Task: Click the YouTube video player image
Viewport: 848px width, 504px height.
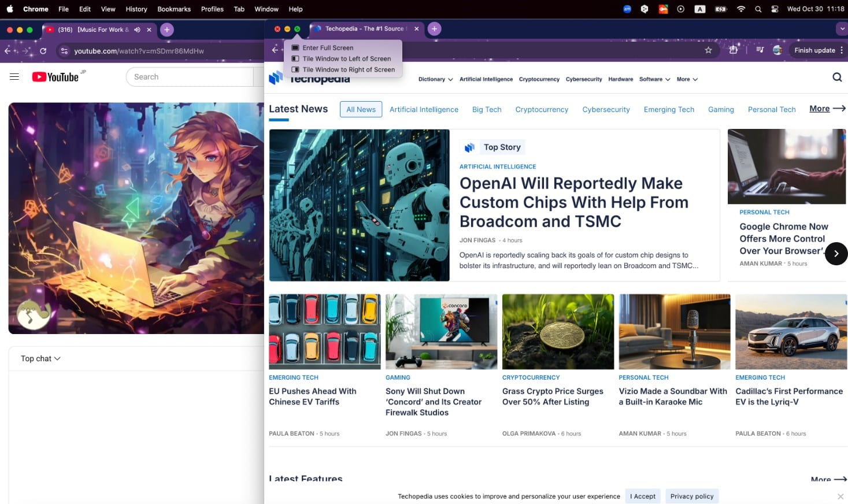Action: point(136,218)
